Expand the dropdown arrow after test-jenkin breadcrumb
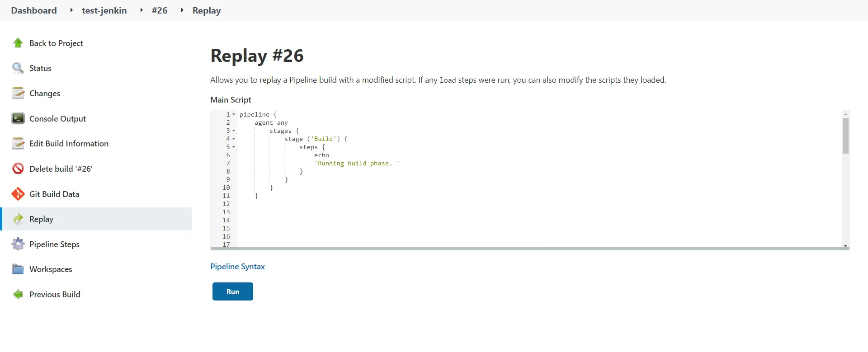 click(142, 10)
